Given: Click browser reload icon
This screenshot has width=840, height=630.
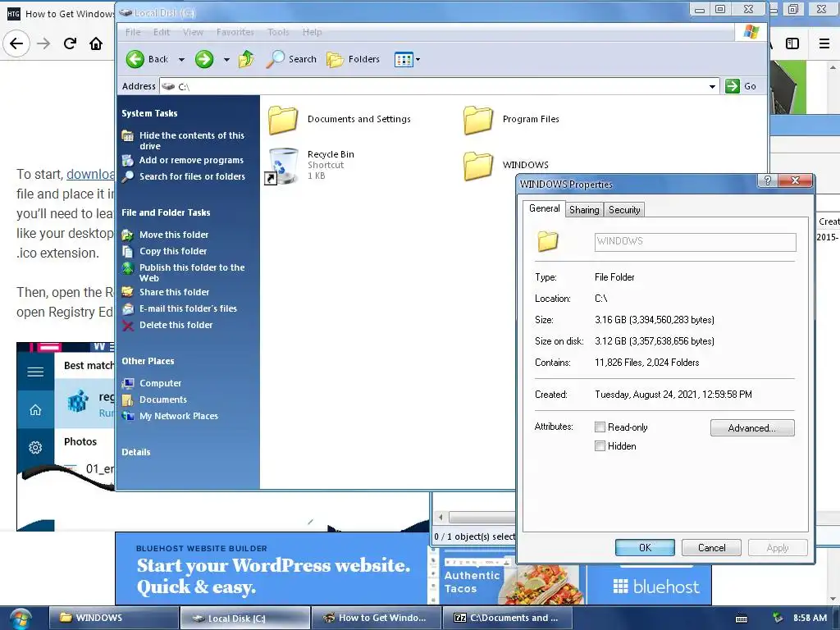Looking at the screenshot, I should (70, 43).
